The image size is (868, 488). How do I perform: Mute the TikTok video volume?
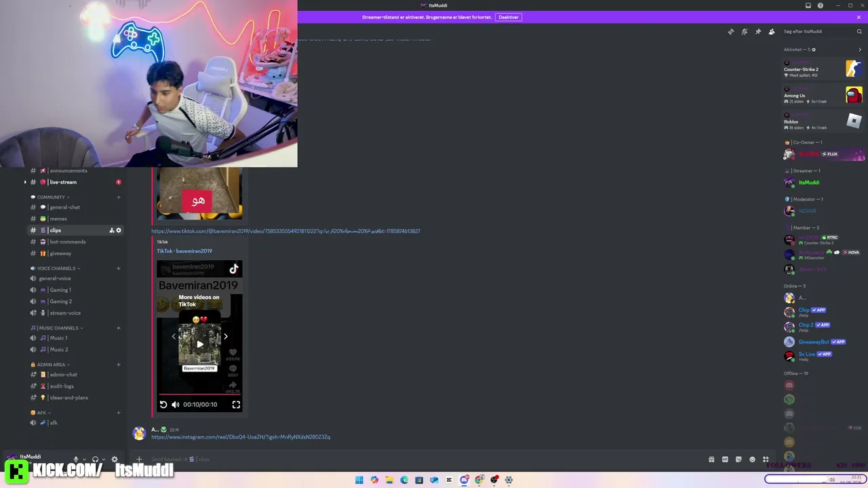click(176, 405)
